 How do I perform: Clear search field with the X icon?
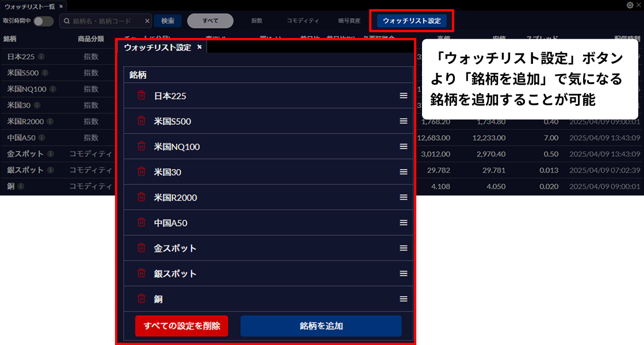tap(147, 21)
